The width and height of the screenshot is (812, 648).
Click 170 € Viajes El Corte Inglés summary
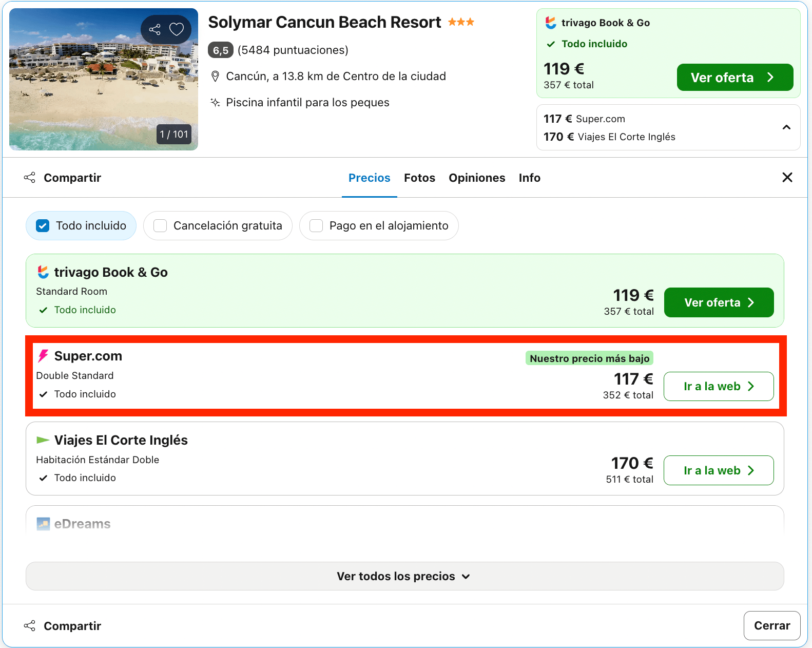coord(609,137)
